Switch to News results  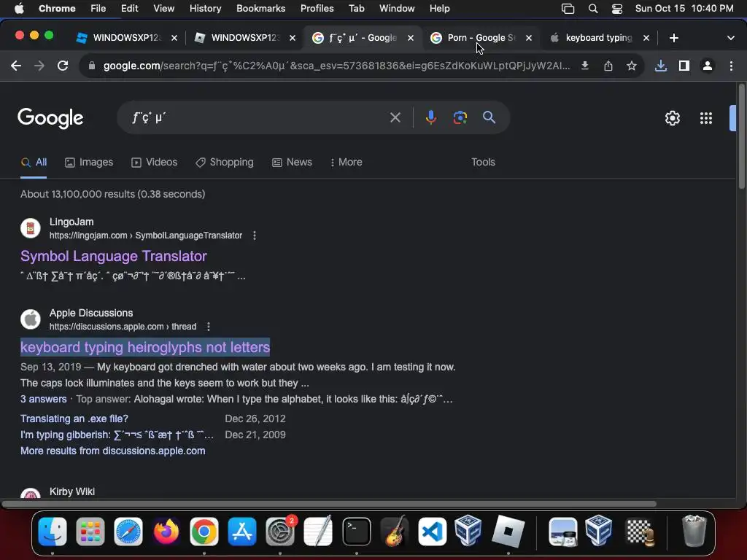292,163
